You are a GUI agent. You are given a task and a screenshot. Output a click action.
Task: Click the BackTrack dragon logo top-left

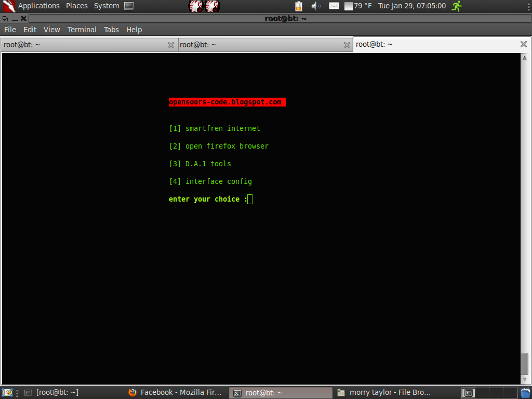6,6
